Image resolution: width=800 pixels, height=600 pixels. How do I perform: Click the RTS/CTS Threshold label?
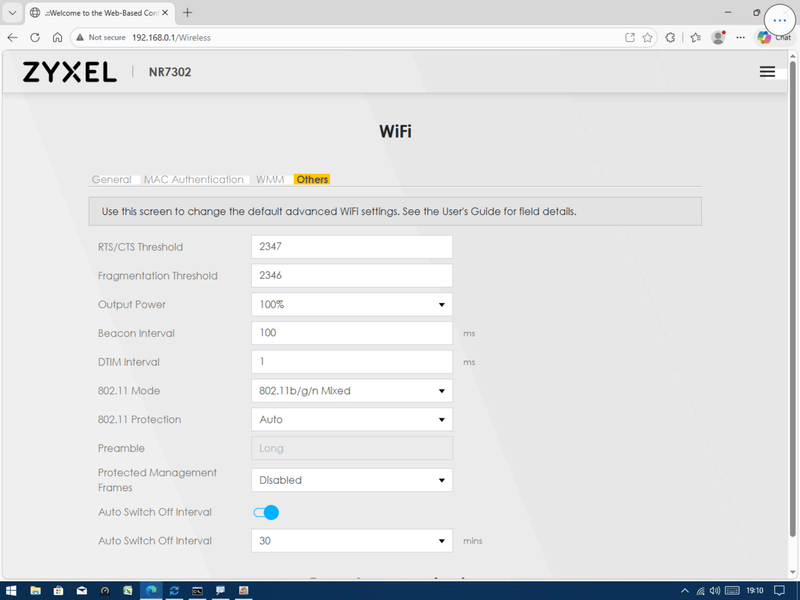pyautogui.click(x=140, y=247)
